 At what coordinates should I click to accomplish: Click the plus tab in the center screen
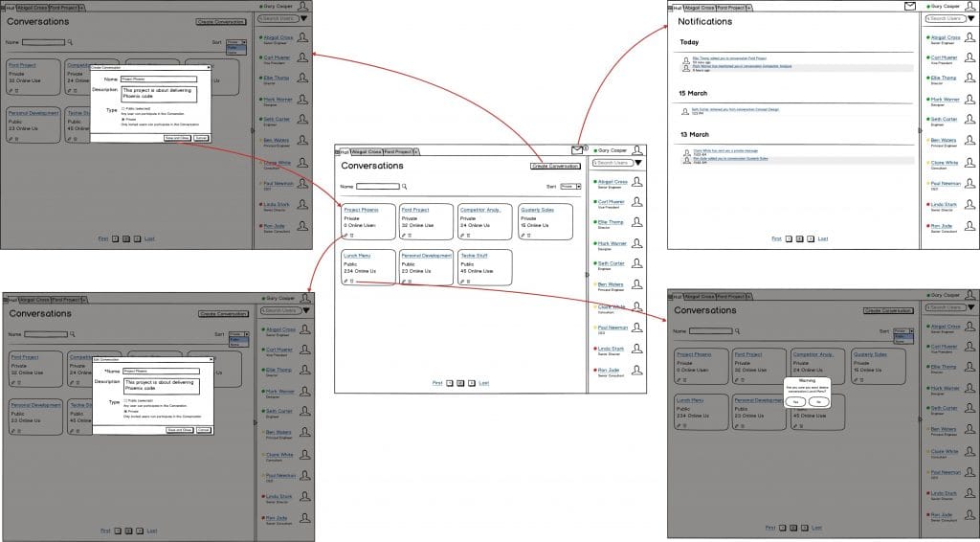click(x=417, y=152)
